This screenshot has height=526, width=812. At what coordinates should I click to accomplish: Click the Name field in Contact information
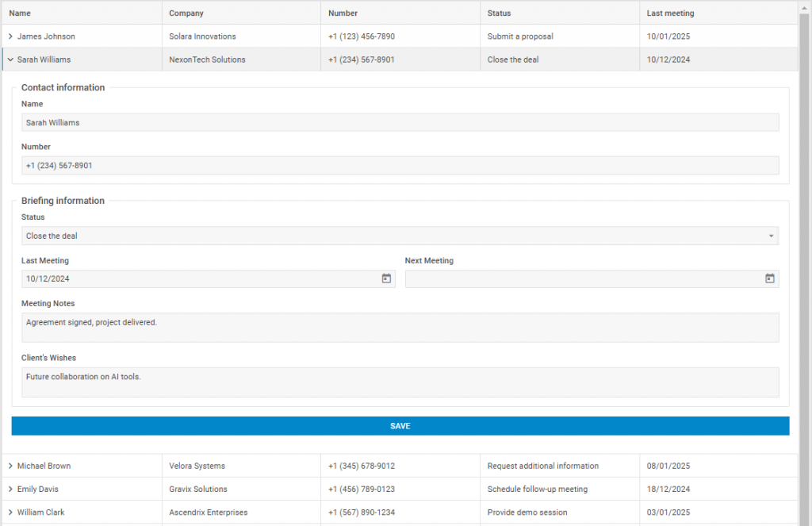click(400, 123)
